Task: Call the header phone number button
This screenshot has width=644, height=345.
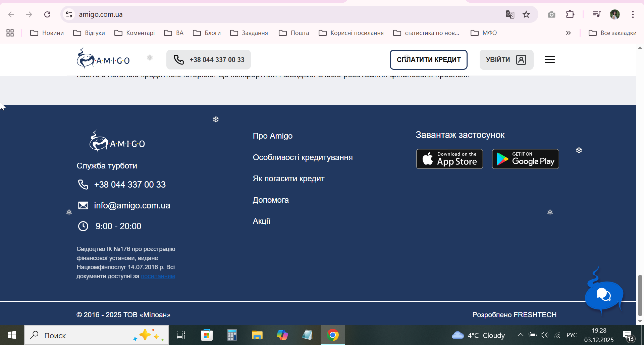Action: pyautogui.click(x=209, y=60)
